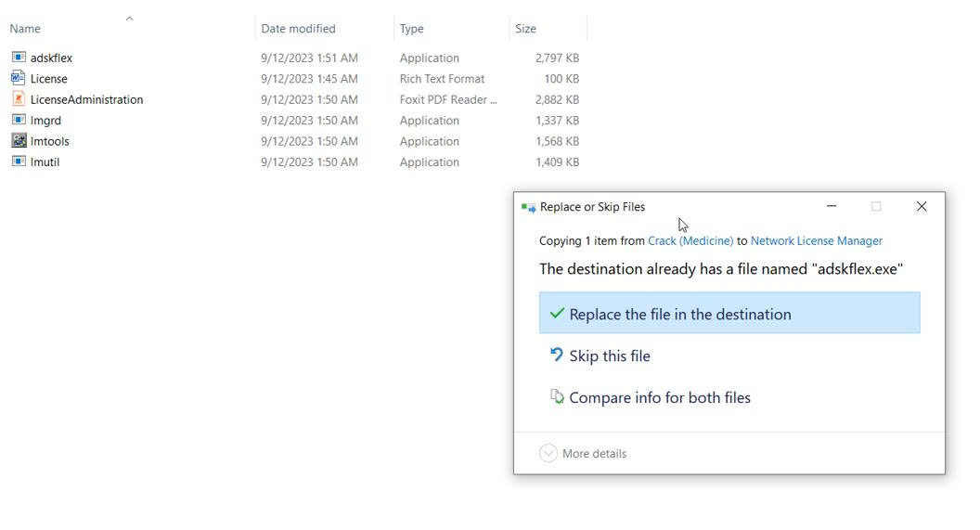
Task: Sort files by Size column header
Action: point(525,29)
